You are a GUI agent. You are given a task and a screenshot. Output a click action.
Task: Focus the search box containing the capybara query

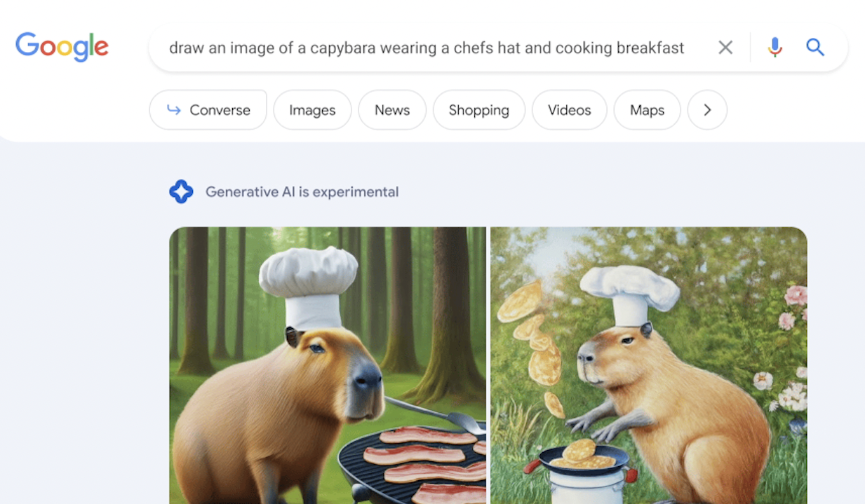pyautogui.click(x=427, y=48)
